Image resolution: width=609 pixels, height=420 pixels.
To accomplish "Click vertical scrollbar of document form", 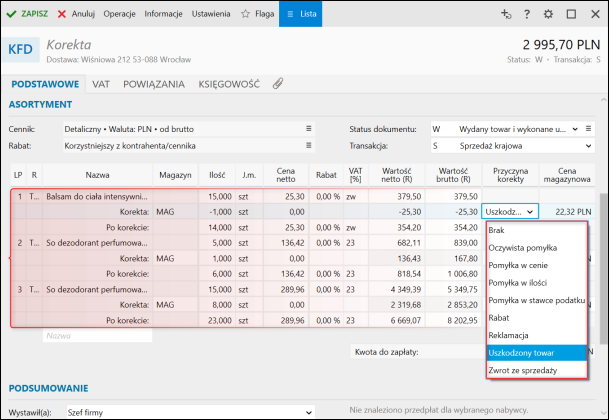I will [x=603, y=268].
